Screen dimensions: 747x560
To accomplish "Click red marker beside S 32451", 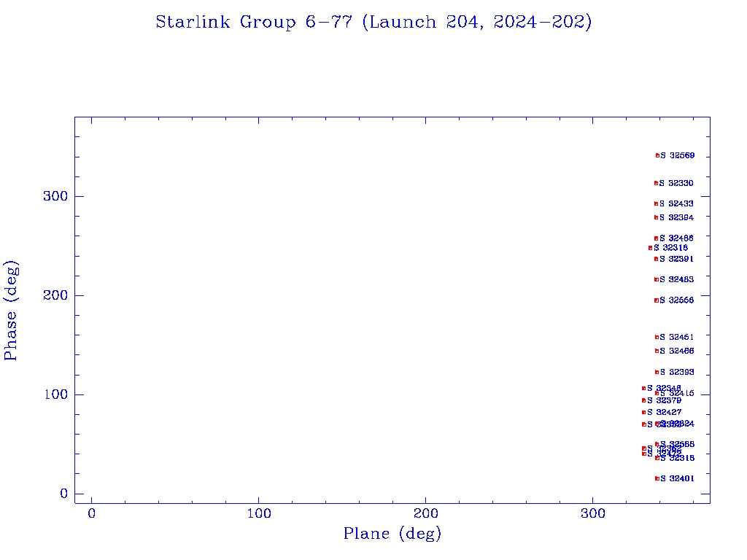I will pos(657,337).
